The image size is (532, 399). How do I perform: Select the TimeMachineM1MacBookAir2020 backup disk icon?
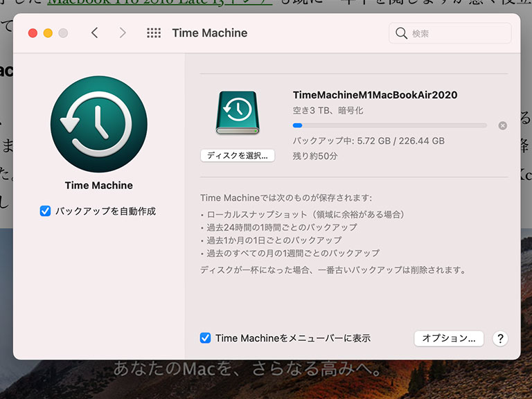coord(238,112)
